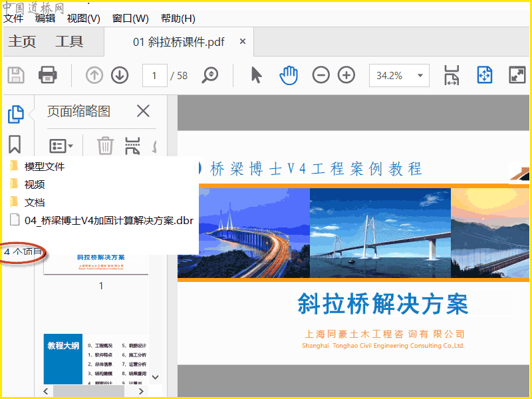
Task: Click the fit one full page icon
Action: pos(485,75)
